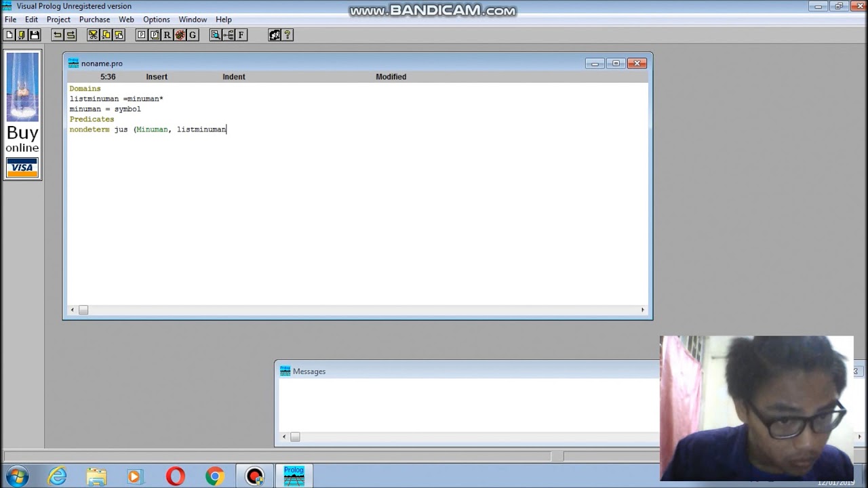Click the line 'minuman = symbol'

105,109
